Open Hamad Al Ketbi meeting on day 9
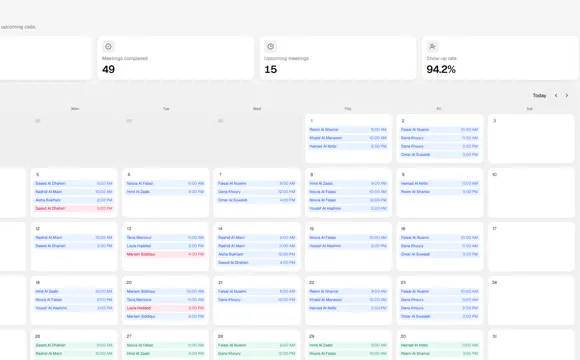The width and height of the screenshot is (580, 360). [439, 184]
